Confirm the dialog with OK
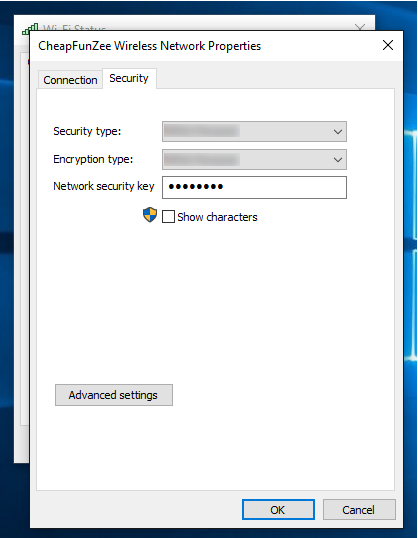This screenshot has height=538, width=418. [278, 510]
